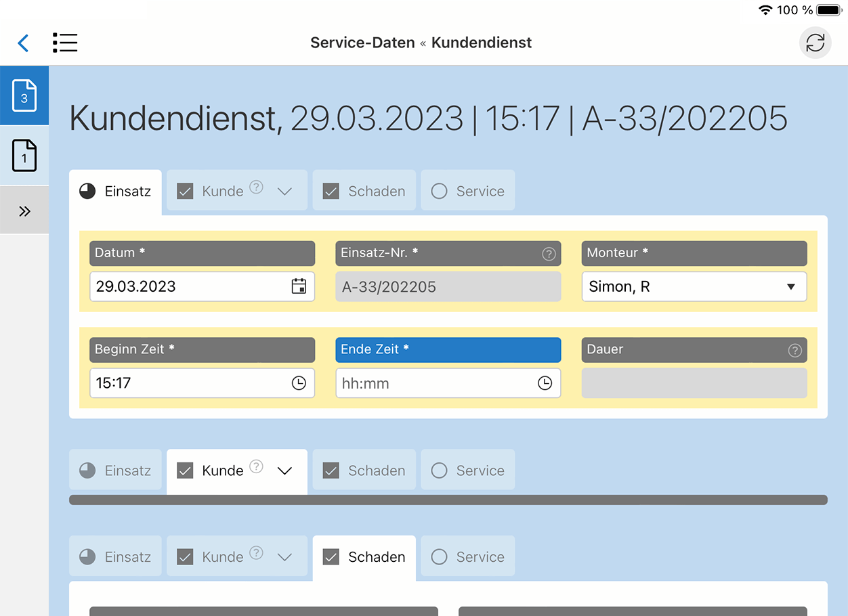Expand Kunde chevron in second tab row
This screenshot has height=616, width=848.
point(285,470)
